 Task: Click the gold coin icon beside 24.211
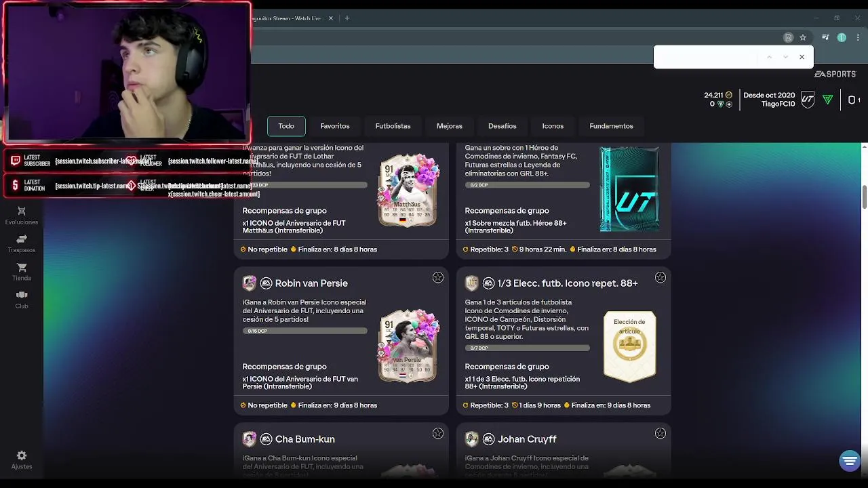729,96
